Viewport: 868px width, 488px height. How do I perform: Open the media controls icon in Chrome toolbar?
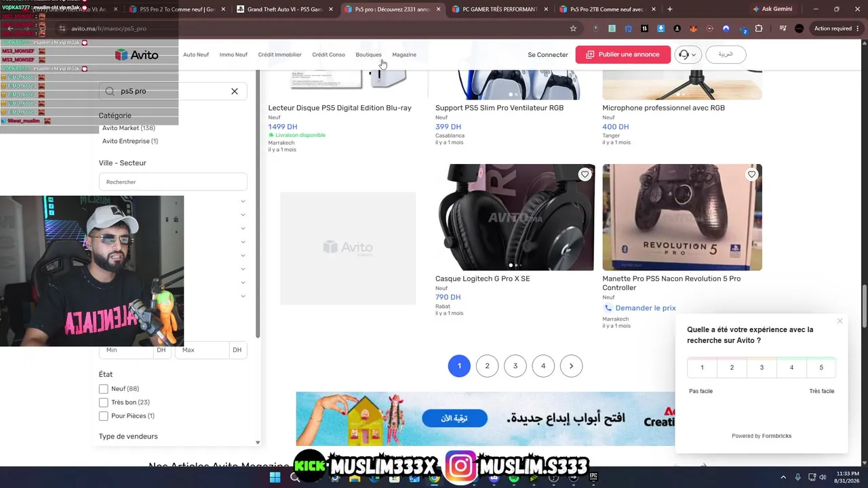coord(783,28)
